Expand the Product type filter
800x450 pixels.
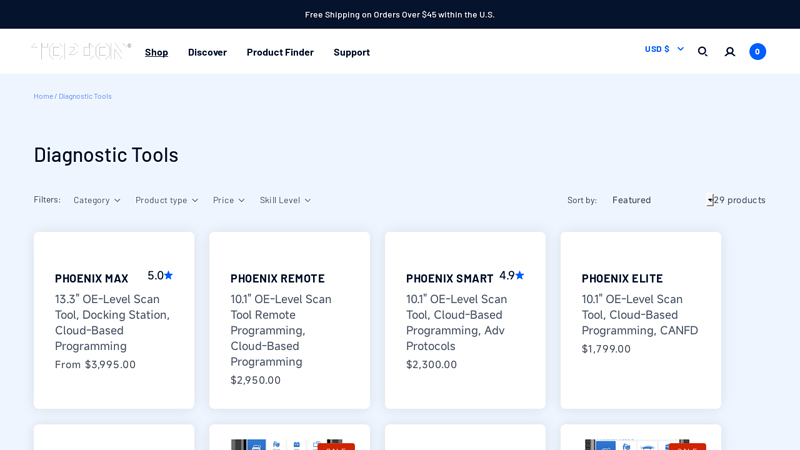coord(166,200)
